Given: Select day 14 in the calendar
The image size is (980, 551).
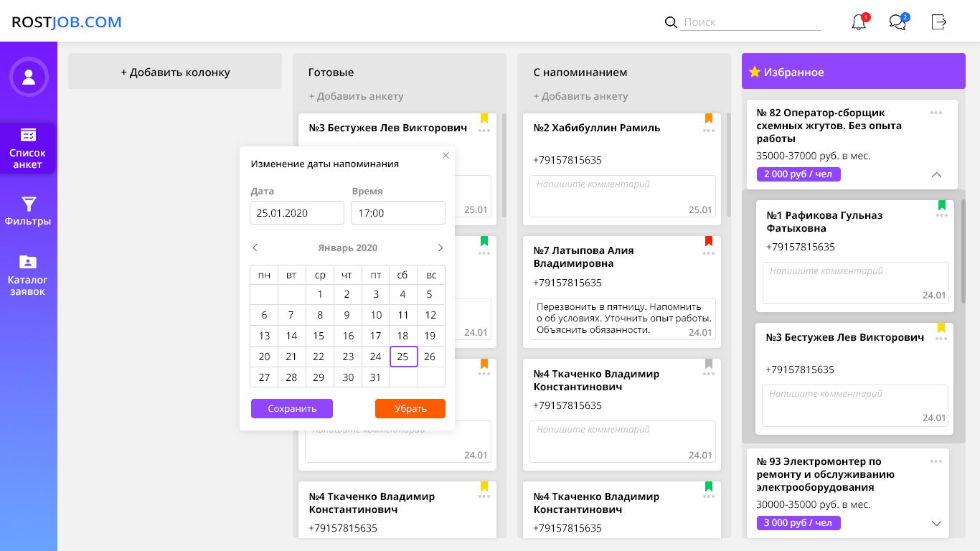Looking at the screenshot, I should (291, 336).
